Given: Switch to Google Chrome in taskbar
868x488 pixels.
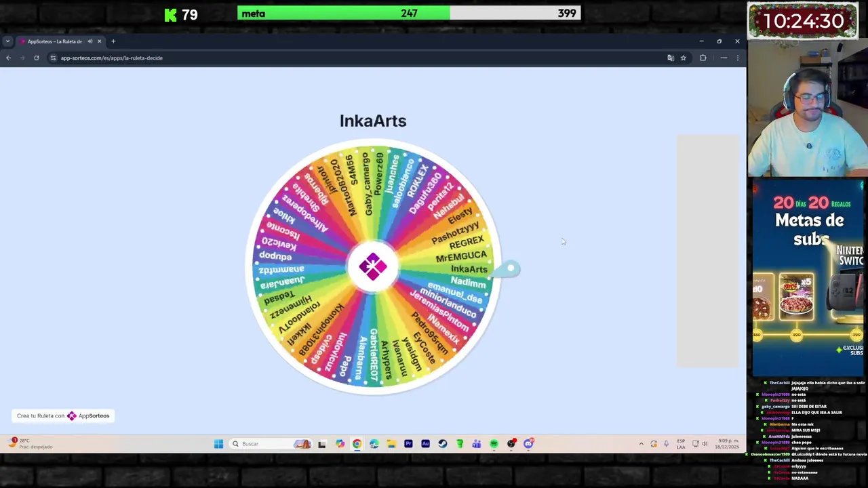Looking at the screenshot, I should pyautogui.click(x=357, y=444).
